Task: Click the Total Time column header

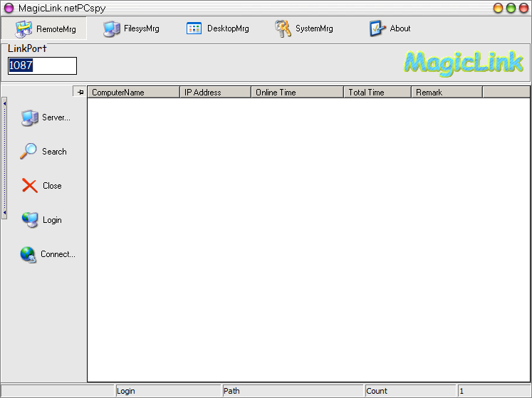Action: pos(377,93)
